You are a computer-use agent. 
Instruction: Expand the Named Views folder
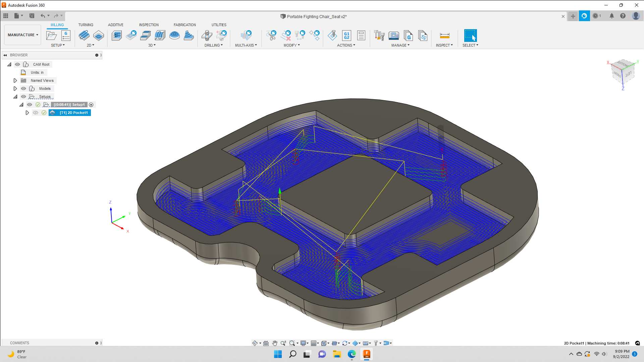[x=15, y=80]
